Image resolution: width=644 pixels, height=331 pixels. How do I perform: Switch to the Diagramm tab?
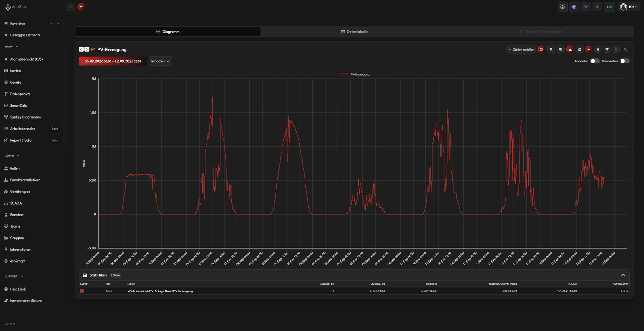(x=168, y=31)
